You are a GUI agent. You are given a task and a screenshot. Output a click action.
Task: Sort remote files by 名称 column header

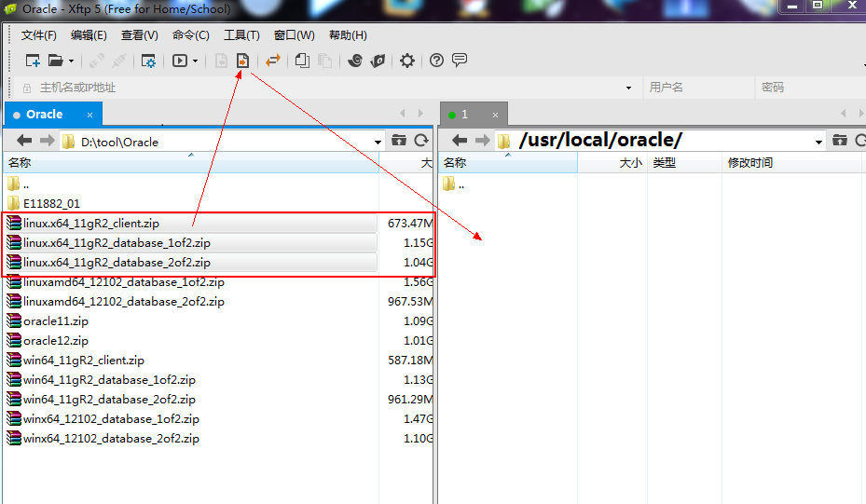click(508, 163)
